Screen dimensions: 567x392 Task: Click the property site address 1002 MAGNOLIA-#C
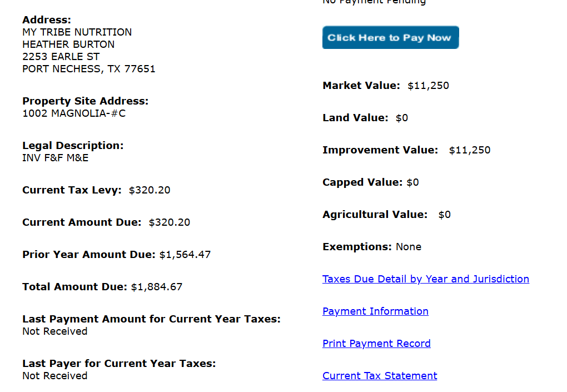coord(74,113)
